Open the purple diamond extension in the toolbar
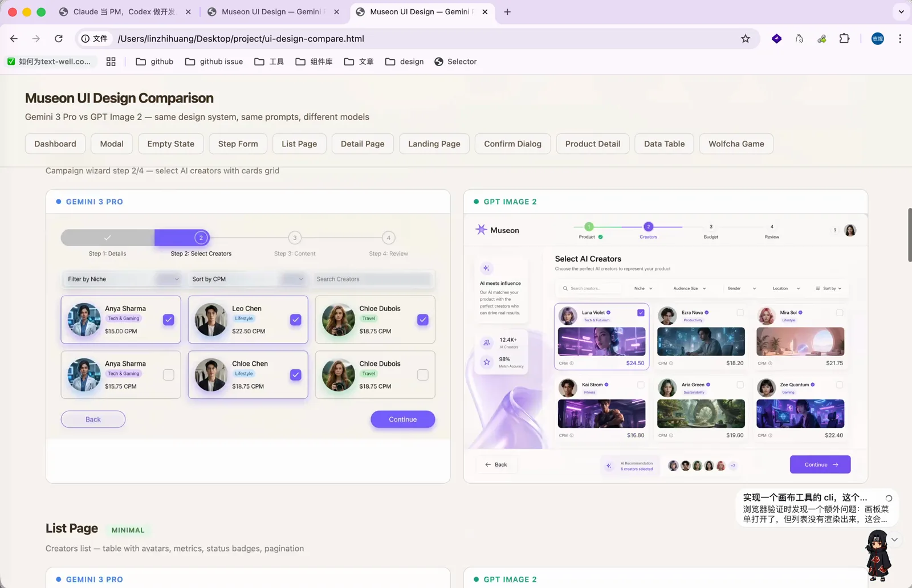Image resolution: width=912 pixels, height=588 pixels. (776, 39)
